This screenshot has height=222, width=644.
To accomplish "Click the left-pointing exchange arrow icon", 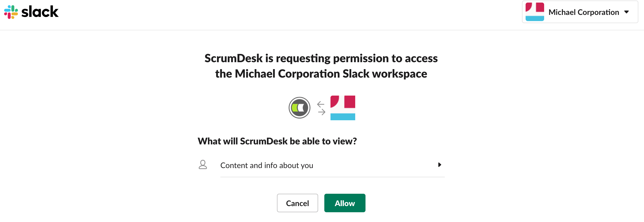I will tap(321, 104).
